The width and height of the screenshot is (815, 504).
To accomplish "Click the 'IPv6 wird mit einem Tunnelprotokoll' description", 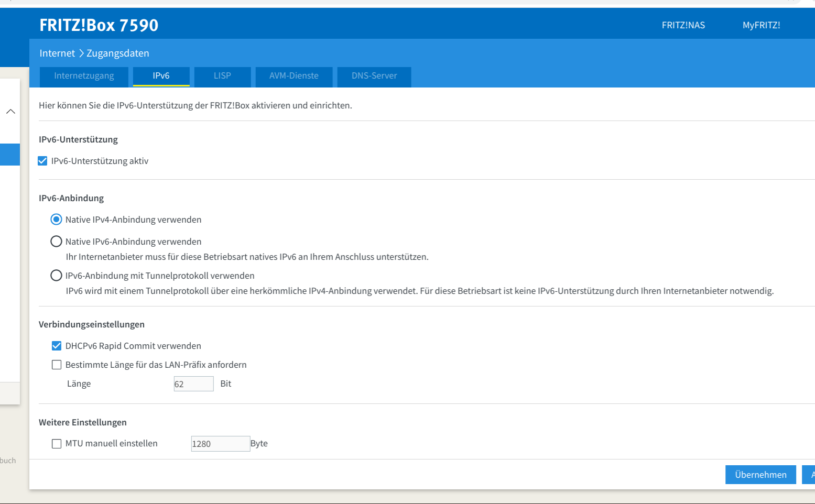I will click(x=420, y=291).
